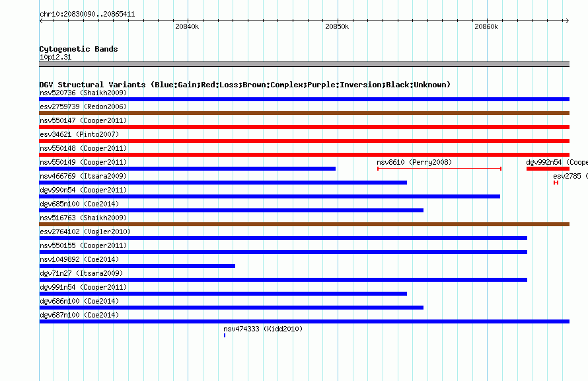
Task: Select the blue dgv686n100 gain bar
Action: click(x=231, y=308)
